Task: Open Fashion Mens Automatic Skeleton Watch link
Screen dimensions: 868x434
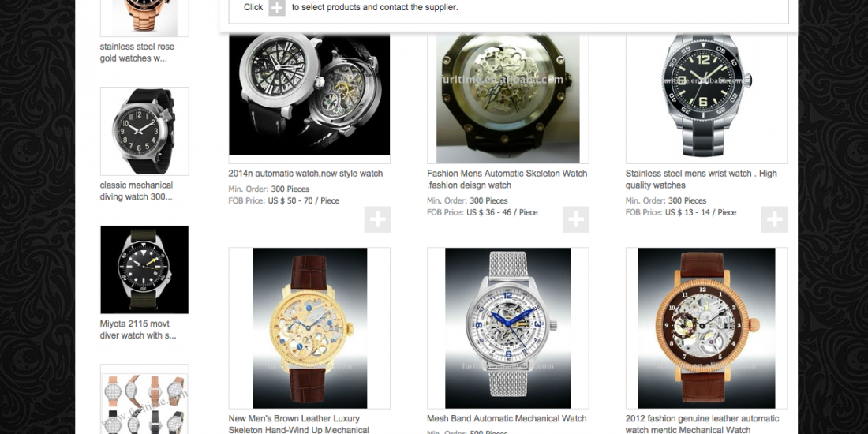Action: pyautogui.click(x=507, y=179)
